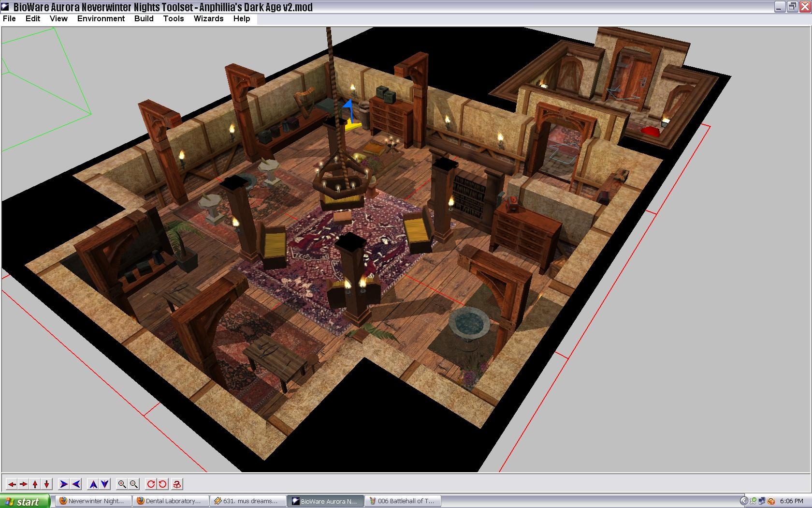Open the Build menu

coord(144,18)
